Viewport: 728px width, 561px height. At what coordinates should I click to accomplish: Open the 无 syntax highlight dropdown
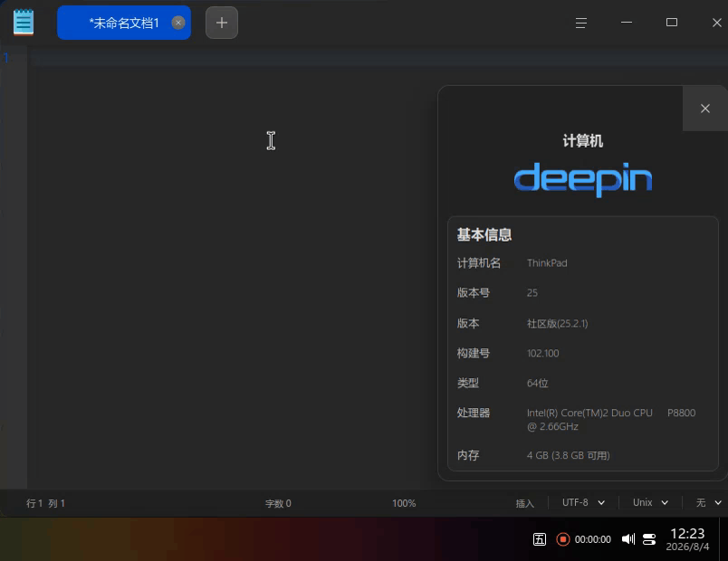point(708,502)
